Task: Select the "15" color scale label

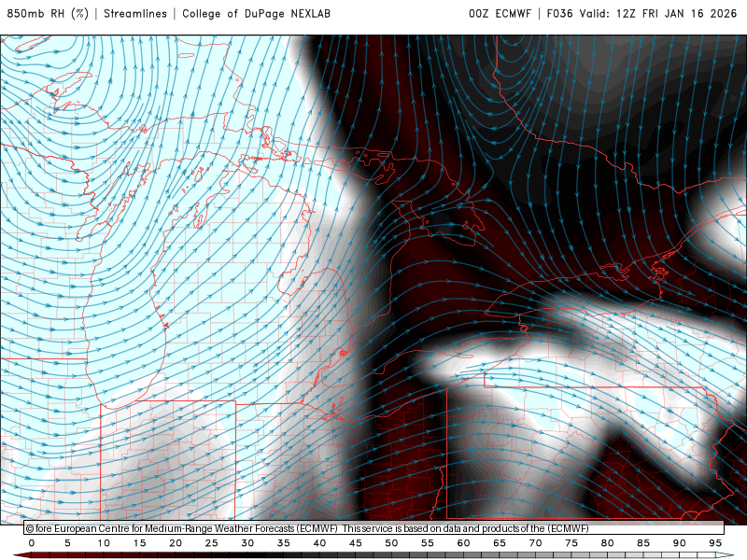Action: [139, 543]
